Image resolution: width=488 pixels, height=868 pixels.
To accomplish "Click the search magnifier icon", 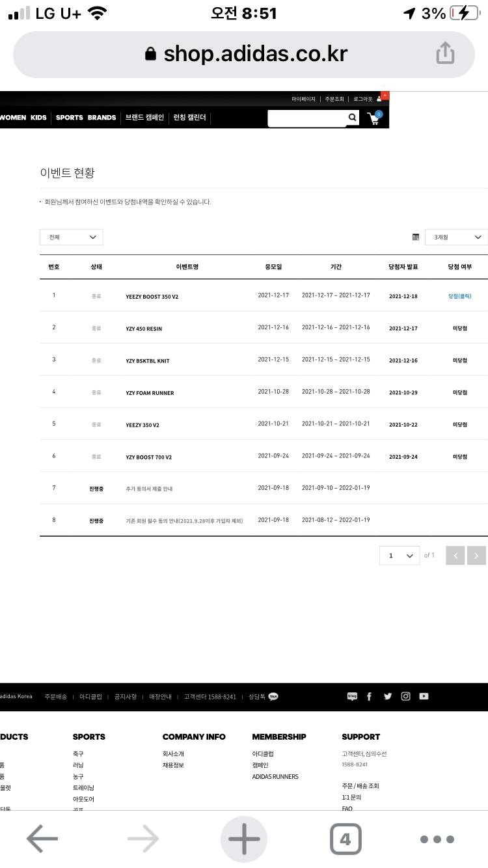I will click(x=352, y=117).
